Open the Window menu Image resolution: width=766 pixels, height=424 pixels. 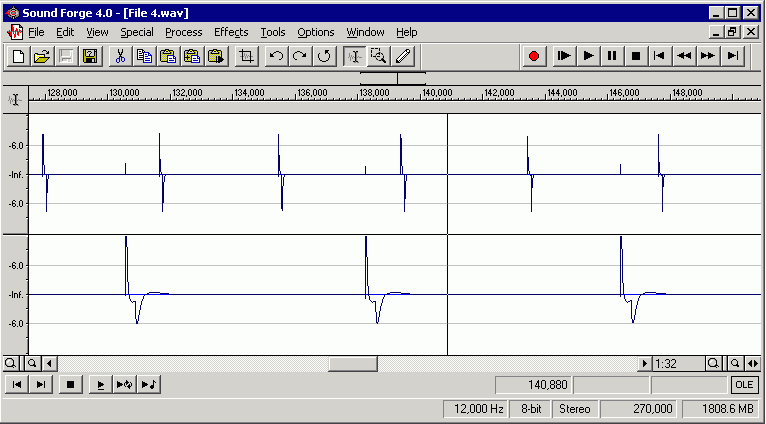click(365, 32)
